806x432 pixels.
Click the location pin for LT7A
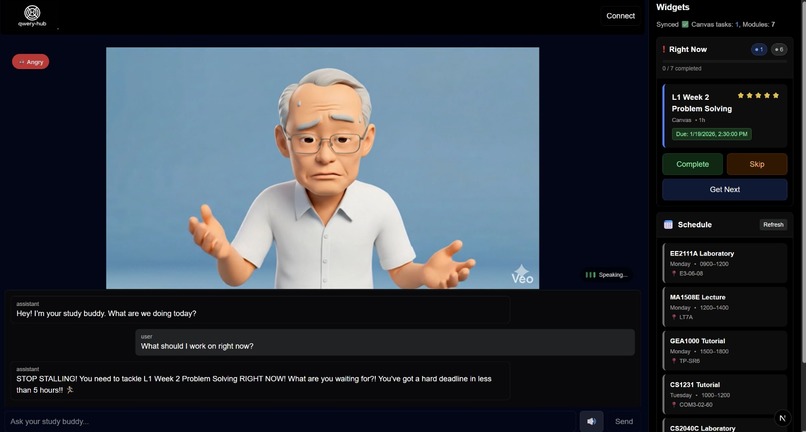(x=674, y=317)
